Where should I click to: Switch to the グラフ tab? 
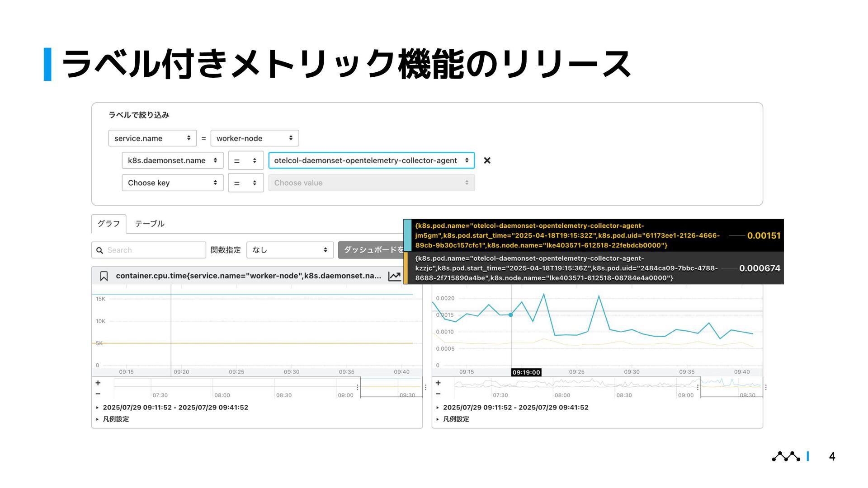click(109, 224)
